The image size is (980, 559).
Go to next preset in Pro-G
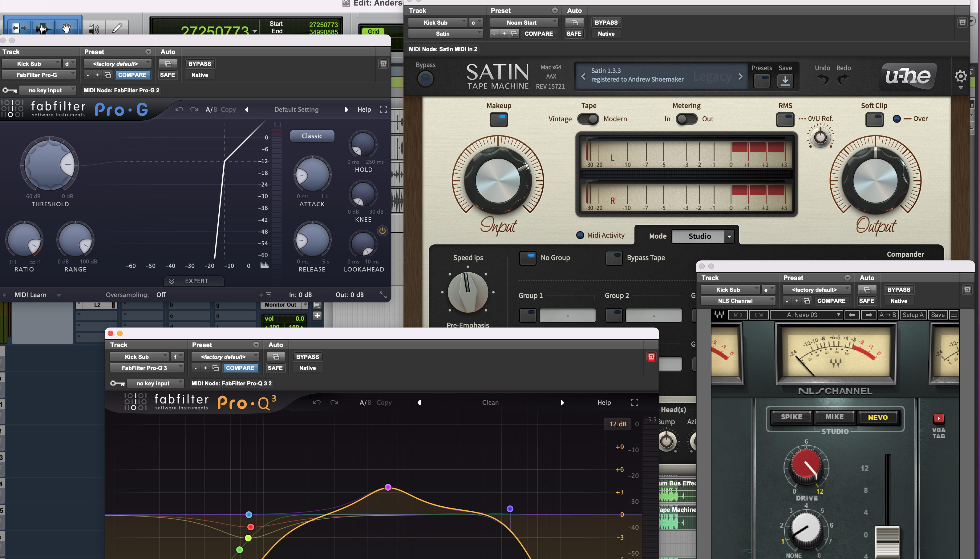pos(346,109)
